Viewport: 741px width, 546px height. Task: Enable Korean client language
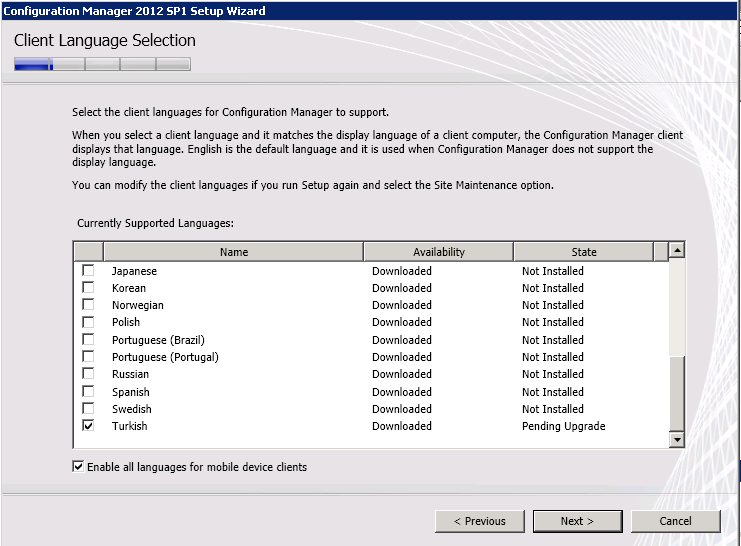pos(89,288)
